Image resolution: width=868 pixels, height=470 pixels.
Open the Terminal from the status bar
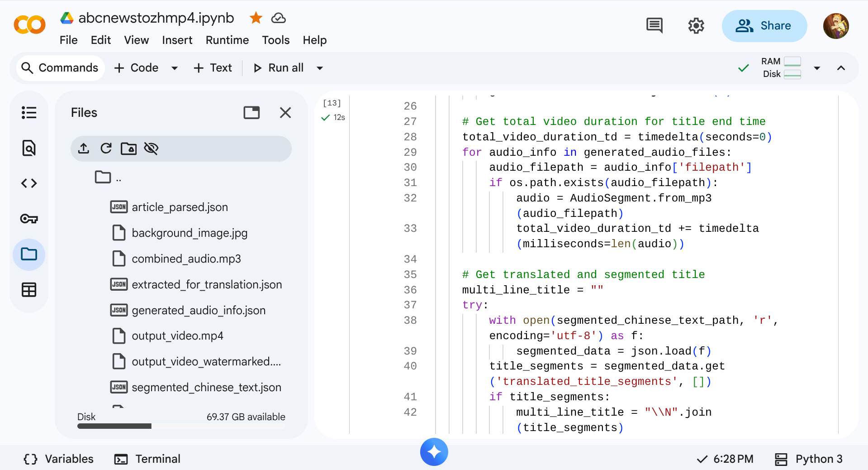click(147, 459)
